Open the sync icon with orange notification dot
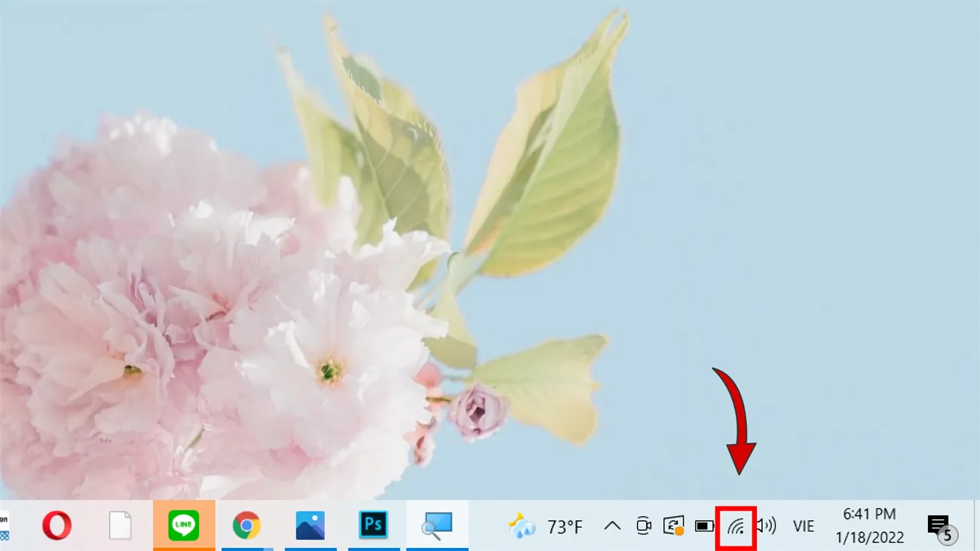The width and height of the screenshot is (980, 551). tap(673, 526)
